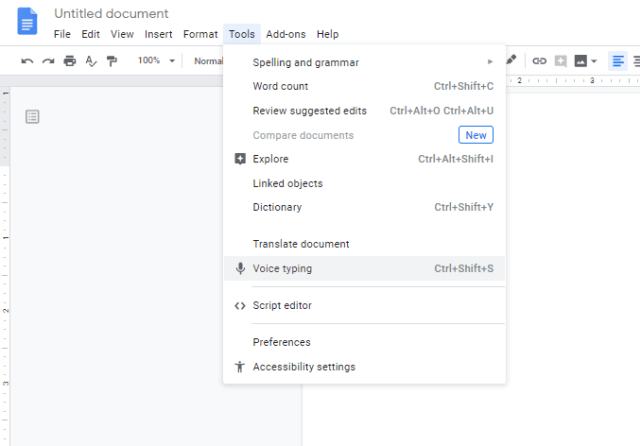
Task: Open the Insert menu
Action: pyautogui.click(x=158, y=34)
